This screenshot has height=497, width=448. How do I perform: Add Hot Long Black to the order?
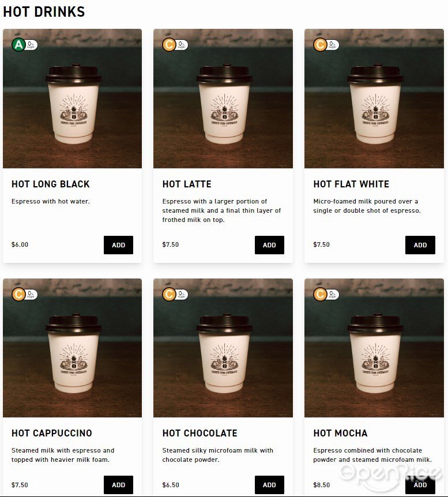coord(118,245)
